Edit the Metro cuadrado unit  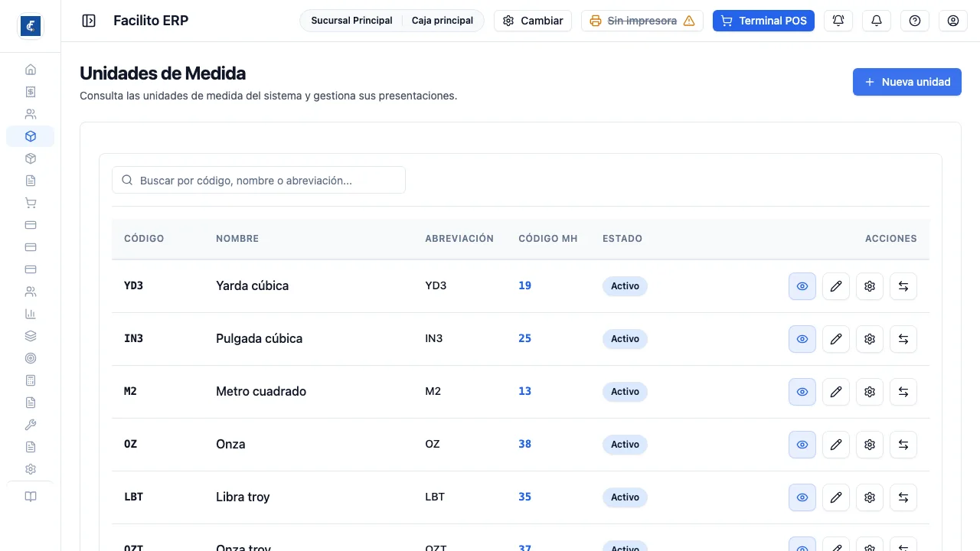(x=836, y=392)
